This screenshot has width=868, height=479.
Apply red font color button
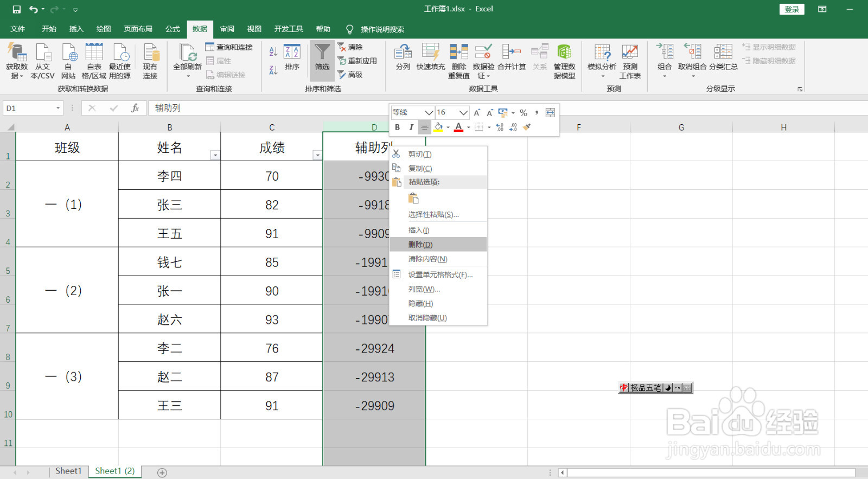(x=459, y=127)
